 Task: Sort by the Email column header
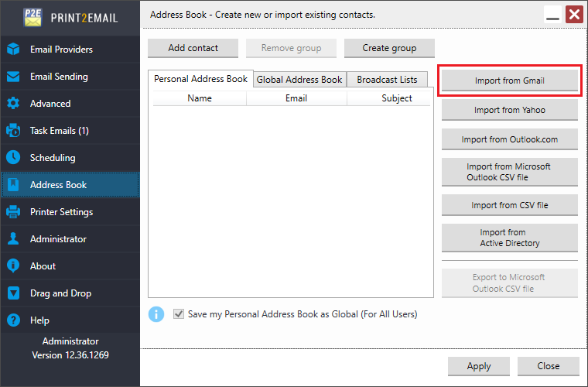296,98
